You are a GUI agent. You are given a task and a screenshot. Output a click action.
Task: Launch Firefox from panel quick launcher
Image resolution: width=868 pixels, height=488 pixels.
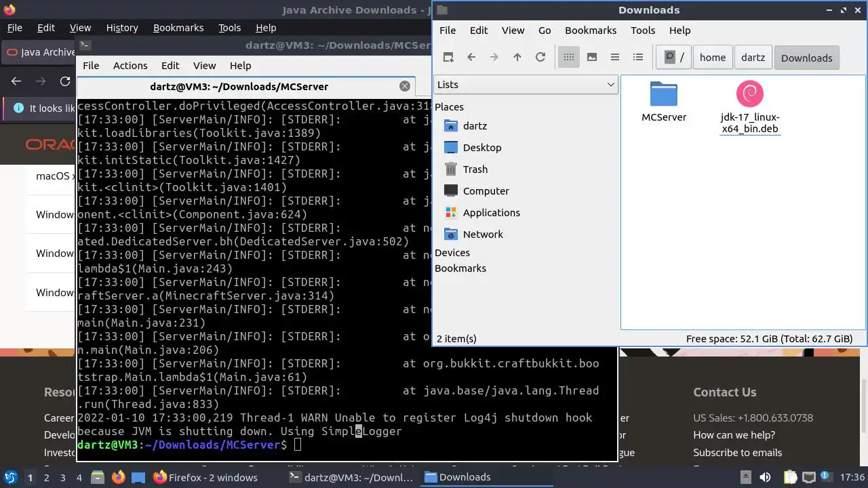coord(118,477)
